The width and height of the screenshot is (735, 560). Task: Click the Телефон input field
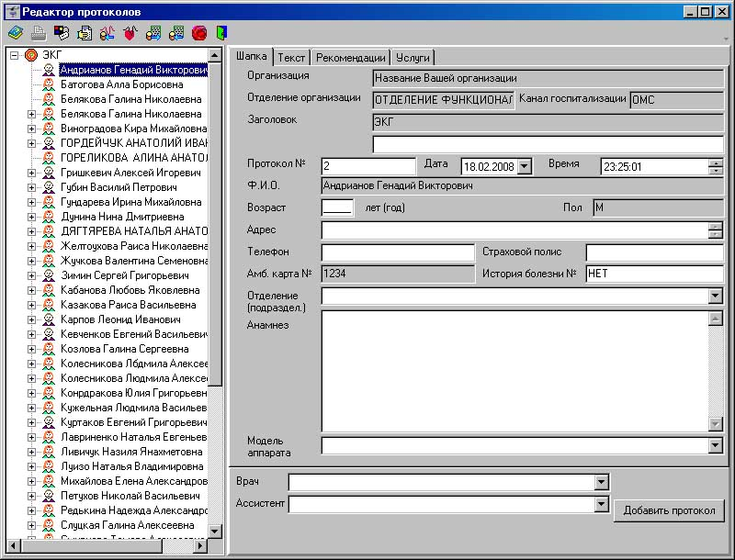397,252
